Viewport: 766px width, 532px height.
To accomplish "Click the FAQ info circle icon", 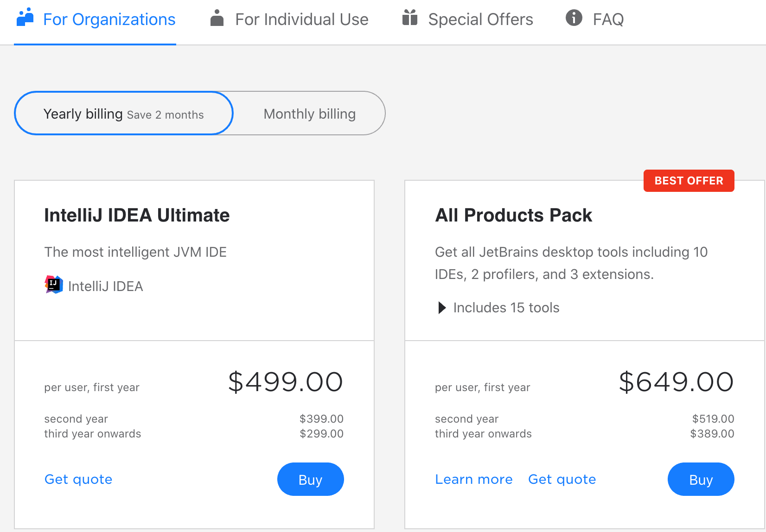I will (x=574, y=18).
